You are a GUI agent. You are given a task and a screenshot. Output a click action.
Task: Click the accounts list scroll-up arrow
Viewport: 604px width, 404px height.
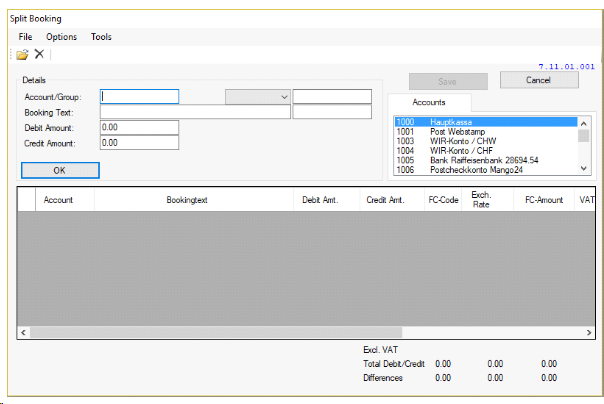pos(584,124)
